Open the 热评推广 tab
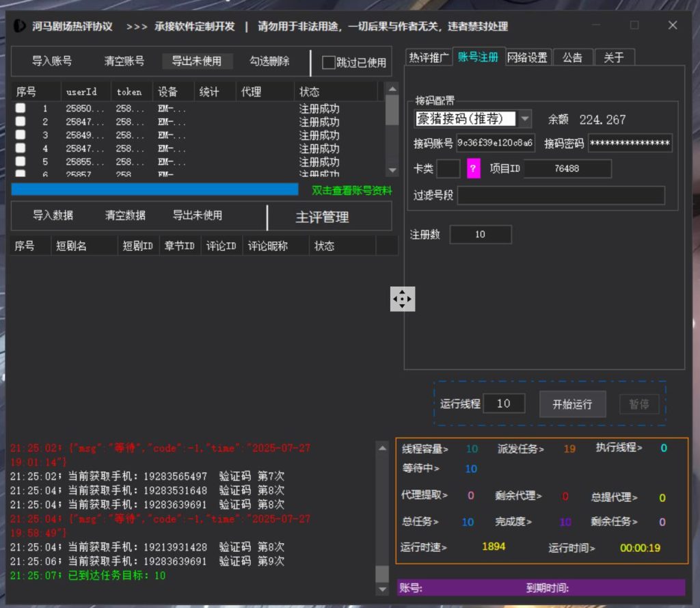The width and height of the screenshot is (700, 608). click(x=428, y=57)
